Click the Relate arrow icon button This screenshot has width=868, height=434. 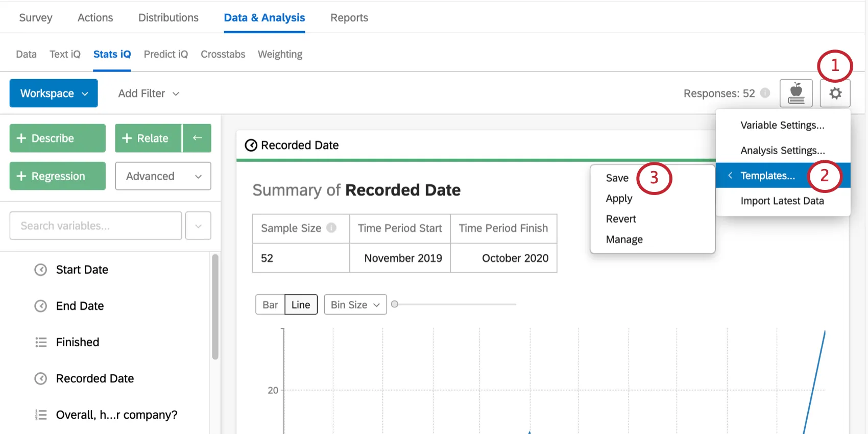point(197,138)
